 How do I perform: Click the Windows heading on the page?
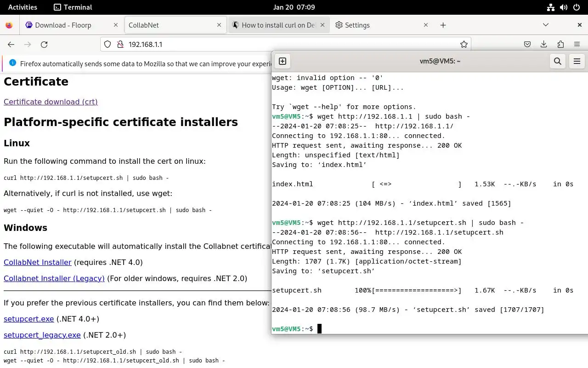click(25, 228)
